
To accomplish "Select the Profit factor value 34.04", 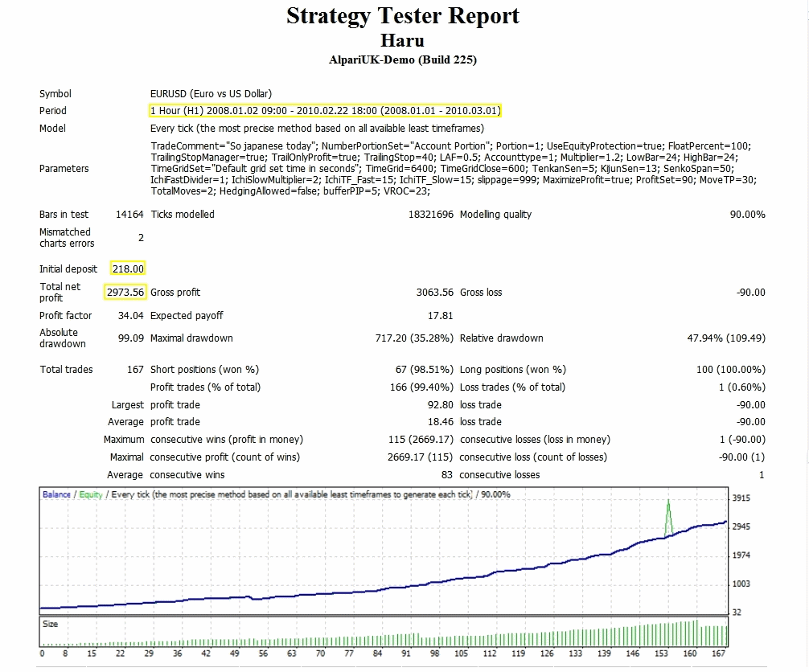I will coord(130,316).
